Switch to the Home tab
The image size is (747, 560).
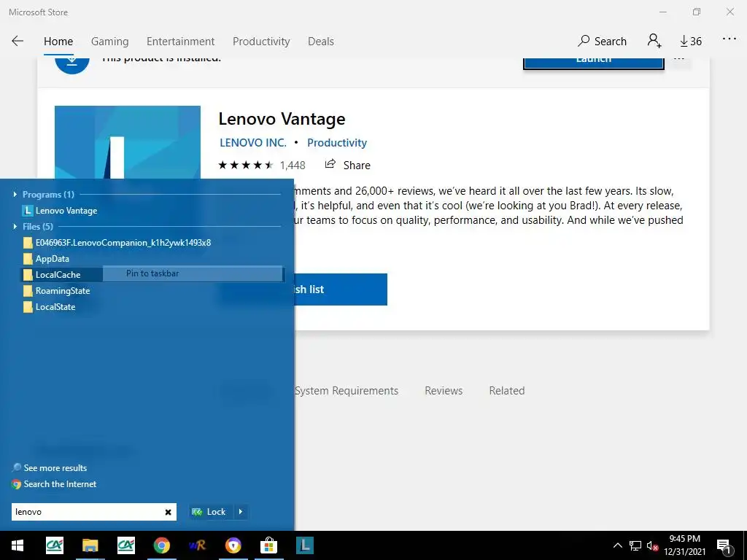tap(58, 42)
